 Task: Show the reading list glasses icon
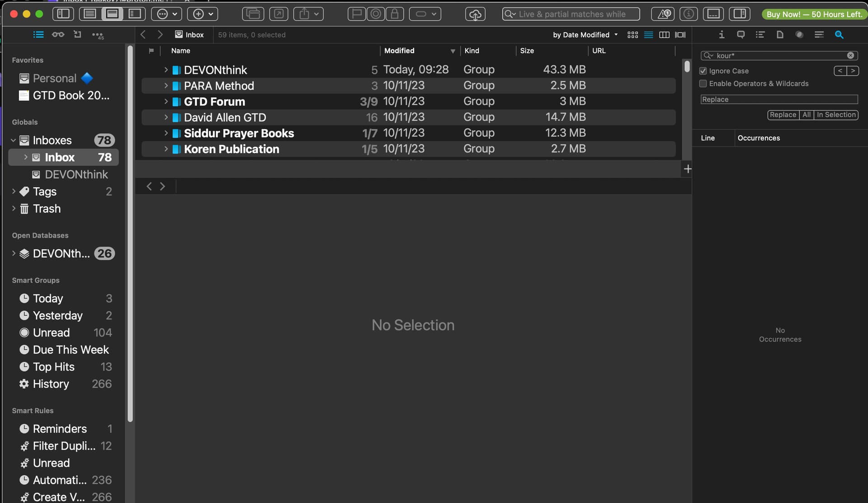[x=58, y=35]
